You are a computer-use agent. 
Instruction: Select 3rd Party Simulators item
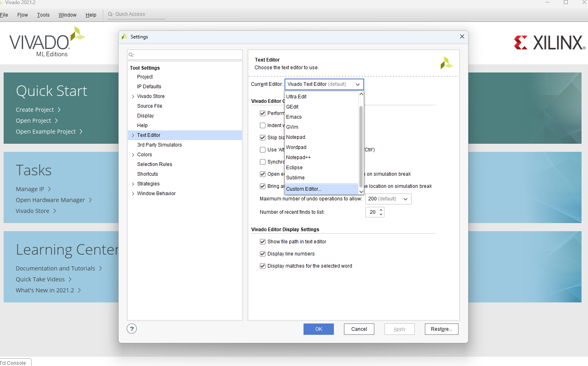click(159, 145)
